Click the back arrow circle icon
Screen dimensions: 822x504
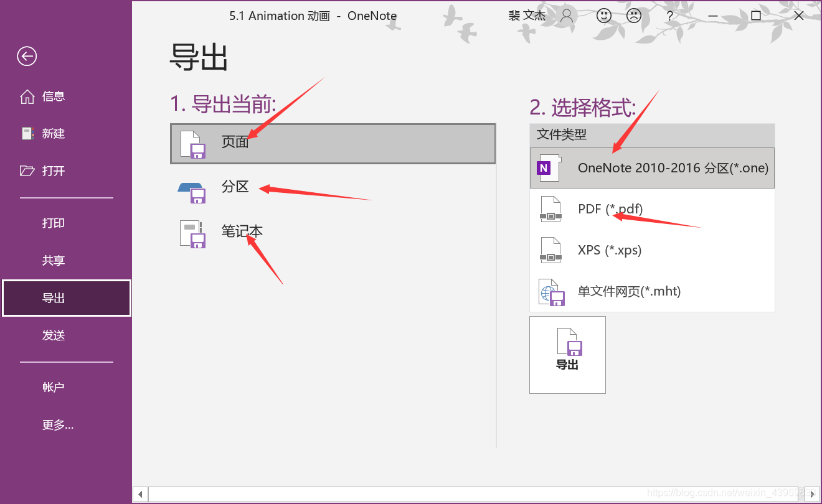(27, 57)
